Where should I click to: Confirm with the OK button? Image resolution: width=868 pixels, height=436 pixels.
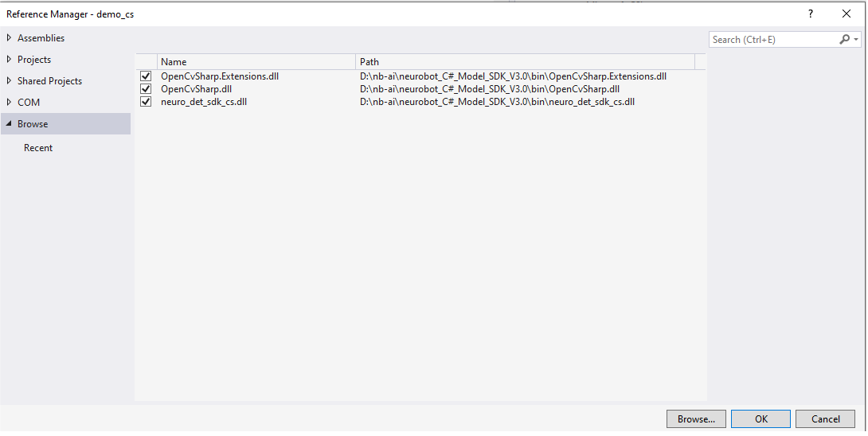pyautogui.click(x=760, y=418)
